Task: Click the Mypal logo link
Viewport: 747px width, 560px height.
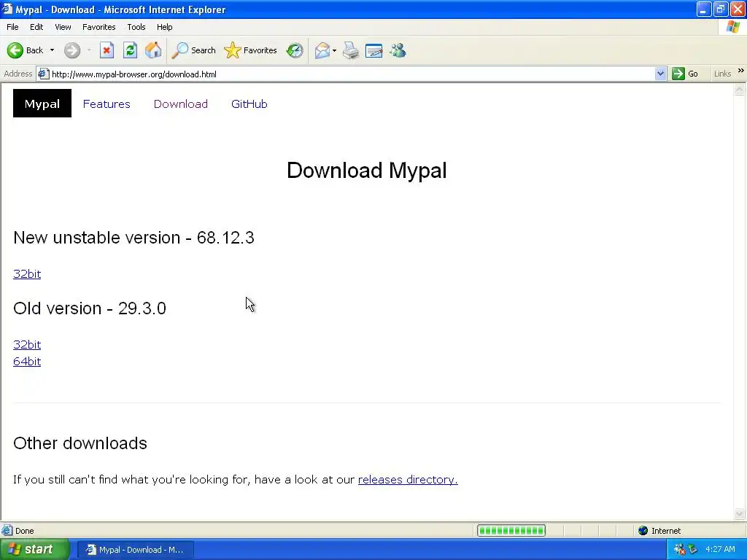Action: (x=42, y=104)
